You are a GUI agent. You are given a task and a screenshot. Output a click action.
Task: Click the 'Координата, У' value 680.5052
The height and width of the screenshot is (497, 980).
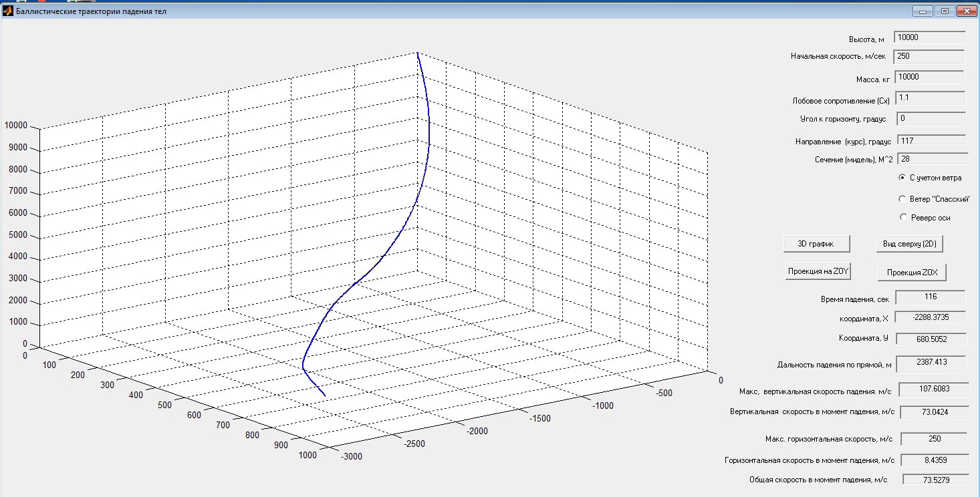pos(931,339)
